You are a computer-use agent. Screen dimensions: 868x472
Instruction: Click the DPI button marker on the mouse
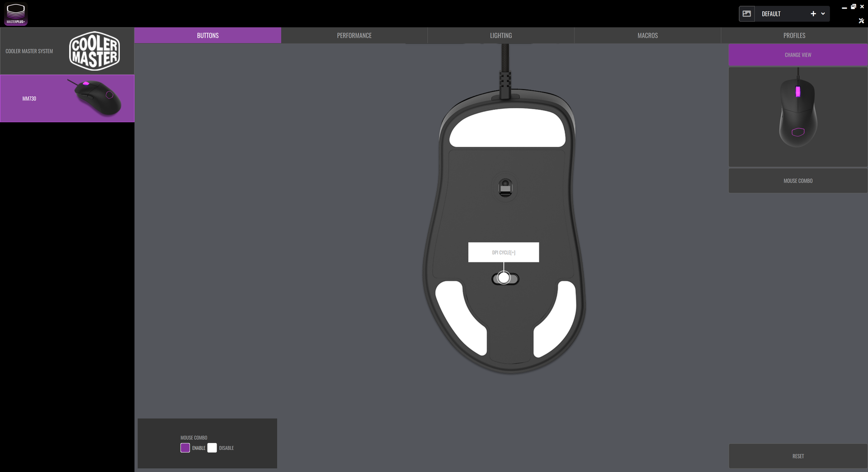(x=504, y=278)
